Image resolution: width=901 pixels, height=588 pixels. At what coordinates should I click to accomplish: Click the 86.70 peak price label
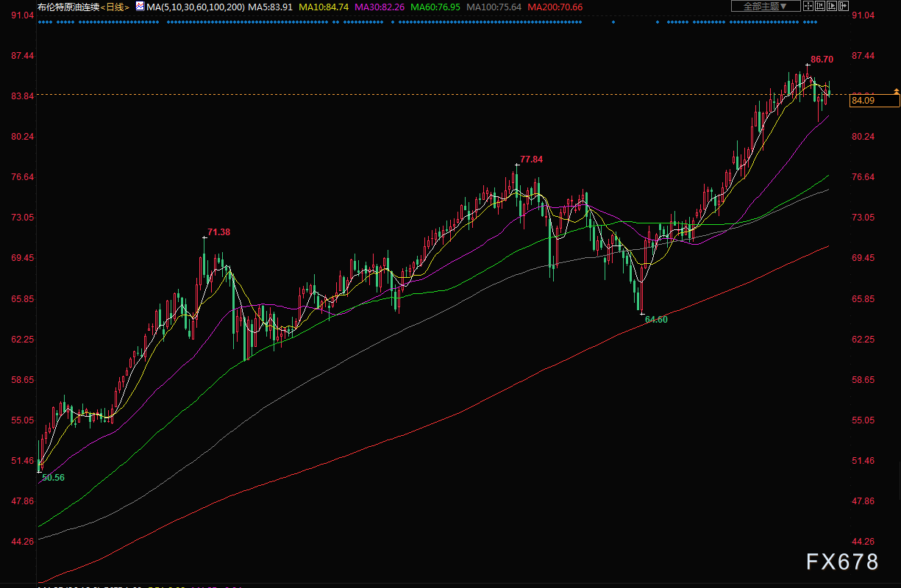point(822,59)
